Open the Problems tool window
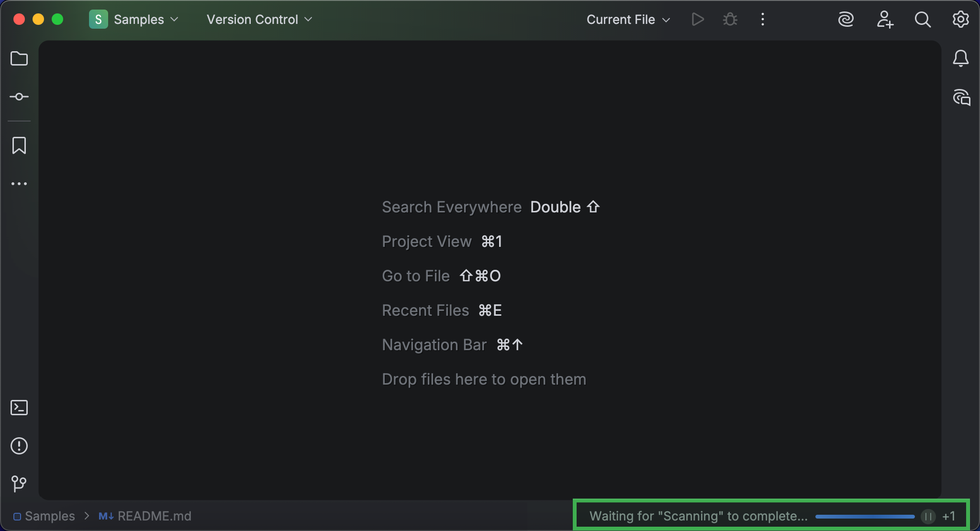 click(19, 446)
